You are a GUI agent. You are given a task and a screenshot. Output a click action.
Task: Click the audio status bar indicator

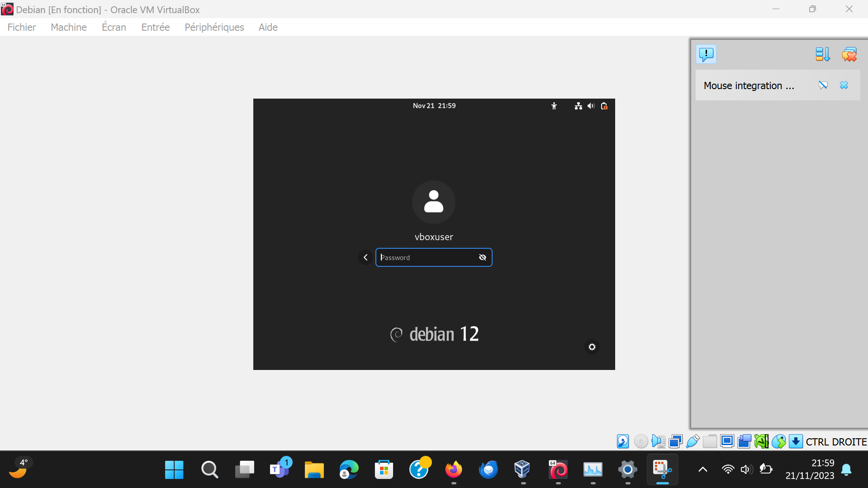pos(658,441)
